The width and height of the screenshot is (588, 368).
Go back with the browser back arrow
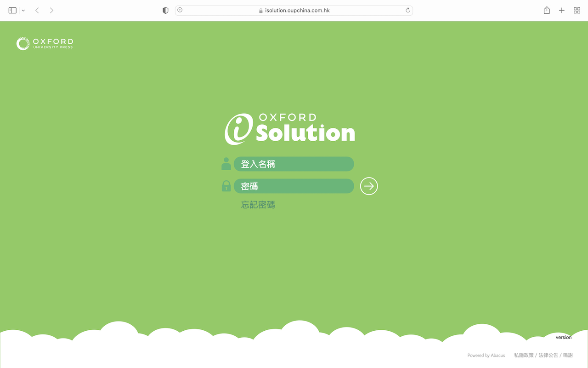point(37,10)
